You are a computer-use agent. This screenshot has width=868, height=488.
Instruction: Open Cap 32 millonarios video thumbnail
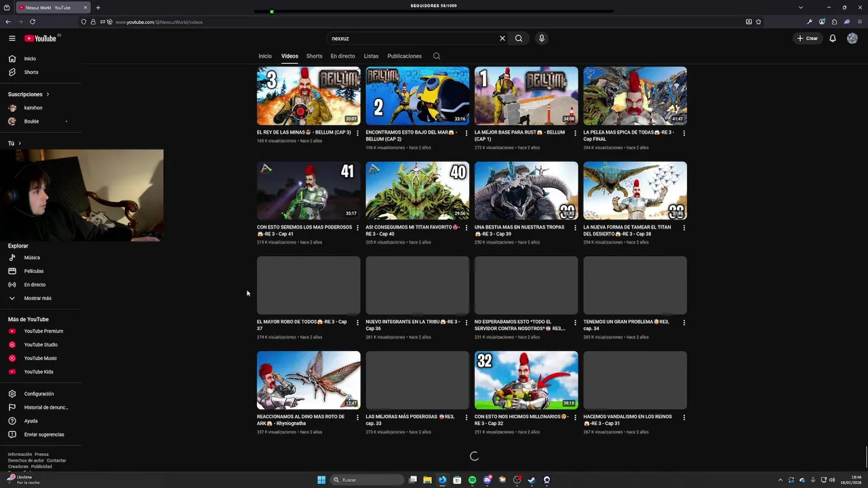pos(526,380)
